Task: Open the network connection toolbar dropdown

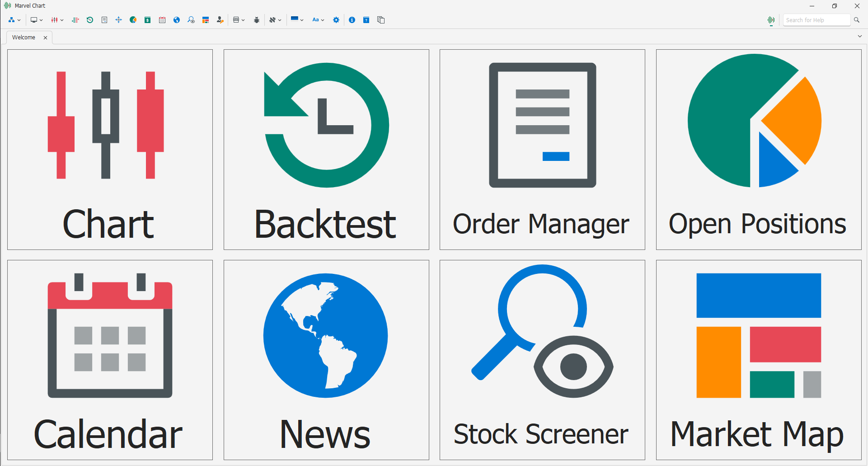Action: [14, 20]
